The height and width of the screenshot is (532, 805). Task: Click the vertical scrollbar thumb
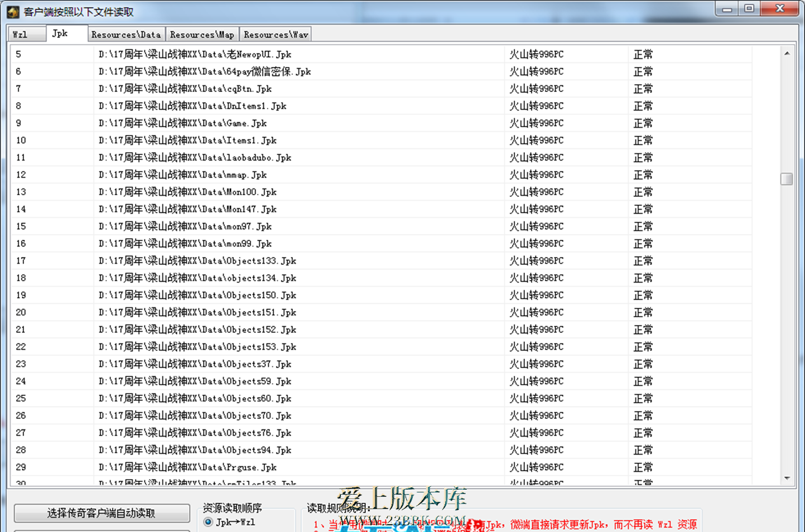click(x=787, y=179)
